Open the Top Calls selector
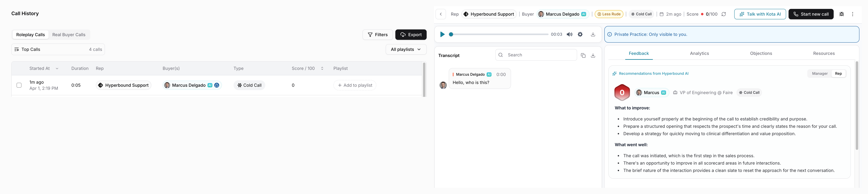Screen dimensions: 868x194 (x=58, y=49)
